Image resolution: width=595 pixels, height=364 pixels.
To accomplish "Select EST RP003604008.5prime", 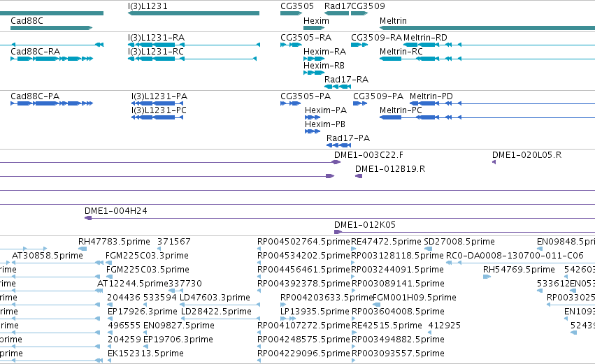I will [398, 312].
